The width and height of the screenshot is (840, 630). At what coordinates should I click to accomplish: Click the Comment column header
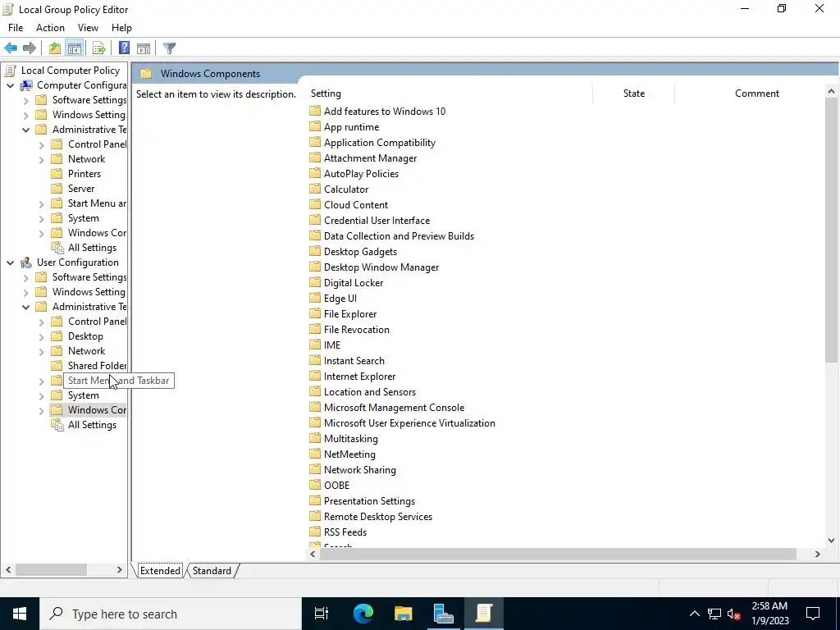point(756,94)
